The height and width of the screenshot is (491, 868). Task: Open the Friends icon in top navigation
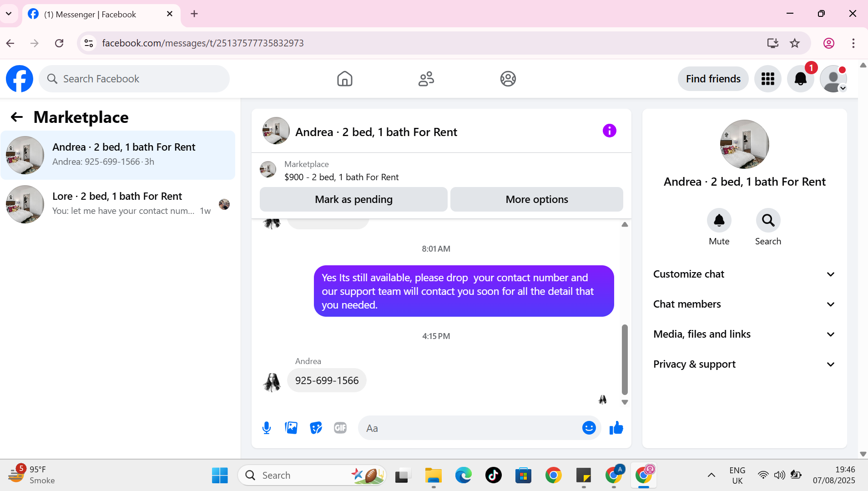(426, 79)
